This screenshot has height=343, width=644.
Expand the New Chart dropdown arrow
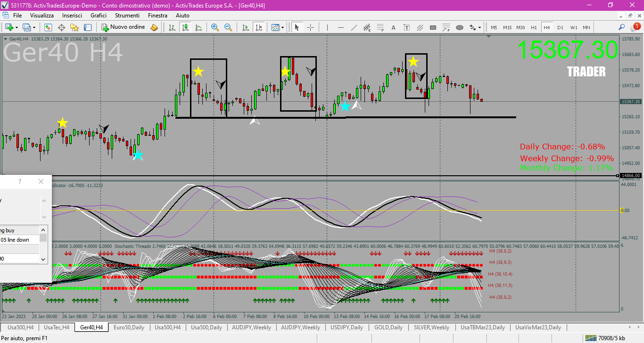coord(17,27)
